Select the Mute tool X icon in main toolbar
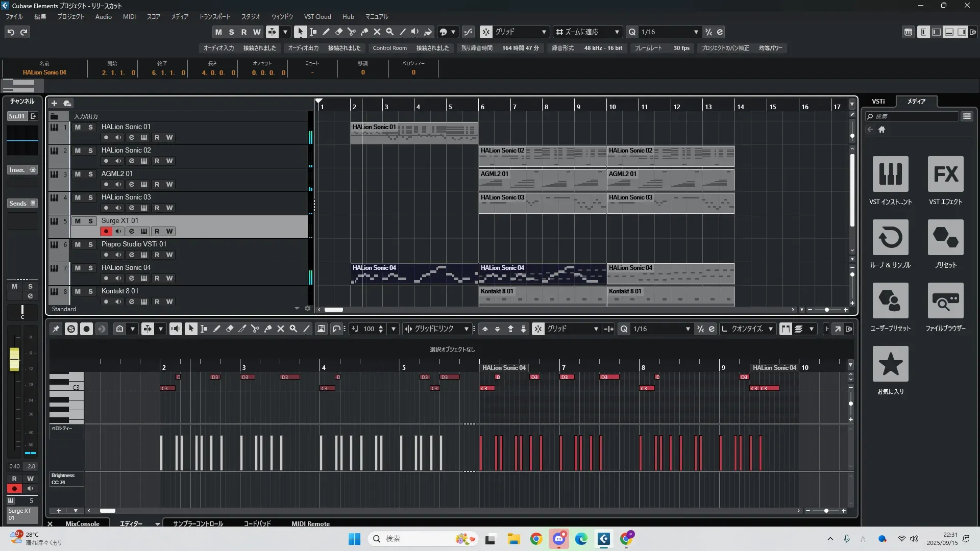The width and height of the screenshot is (980, 551). [377, 32]
